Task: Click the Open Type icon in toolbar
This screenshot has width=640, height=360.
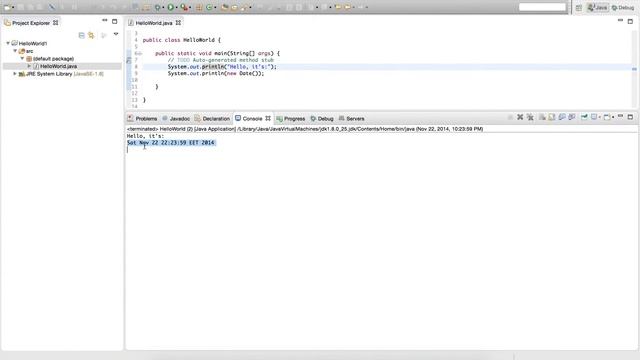Action: 224,7
